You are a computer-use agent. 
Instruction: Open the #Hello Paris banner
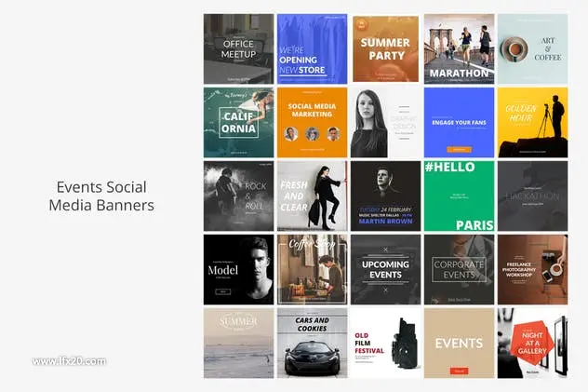point(459,196)
